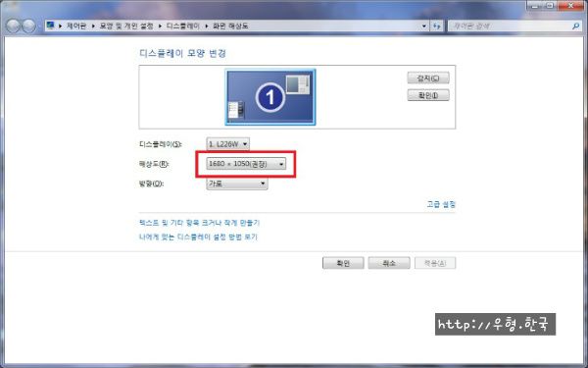Select the 디스플레이 breadcrumb item

pyautogui.click(x=183, y=26)
